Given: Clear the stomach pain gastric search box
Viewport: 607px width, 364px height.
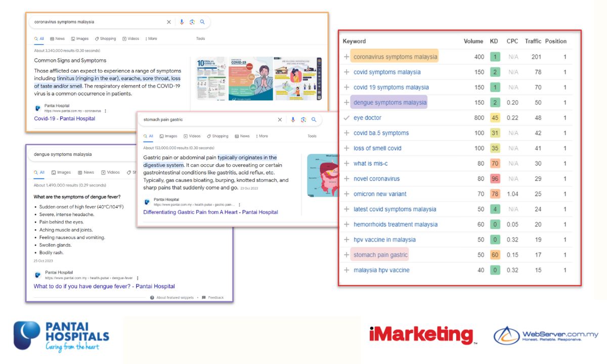Looking at the screenshot, I should 280,120.
